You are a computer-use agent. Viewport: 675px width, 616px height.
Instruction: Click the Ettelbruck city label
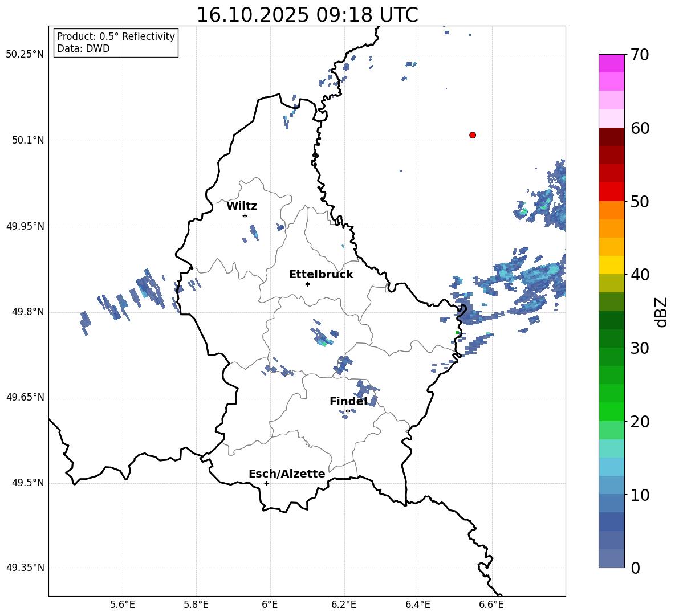[x=321, y=275]
